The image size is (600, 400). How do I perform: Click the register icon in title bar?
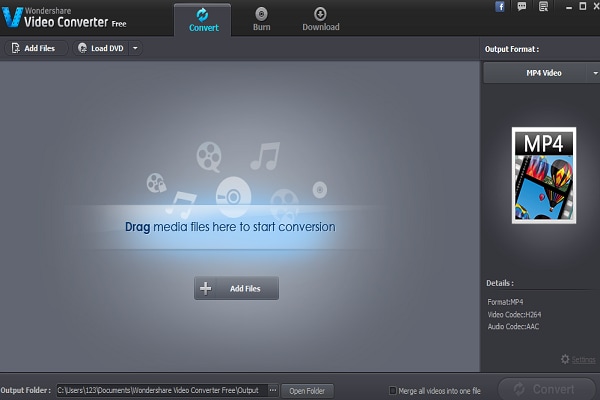543,7
